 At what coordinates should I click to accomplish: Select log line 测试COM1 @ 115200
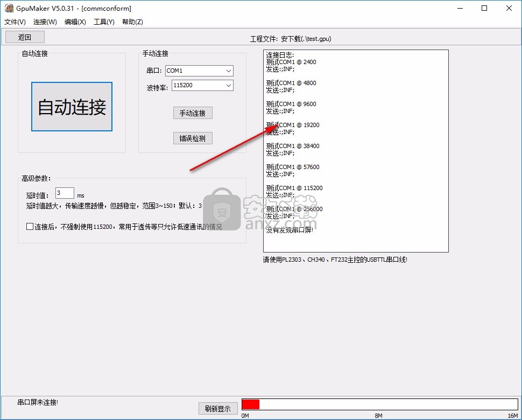pyautogui.click(x=294, y=188)
